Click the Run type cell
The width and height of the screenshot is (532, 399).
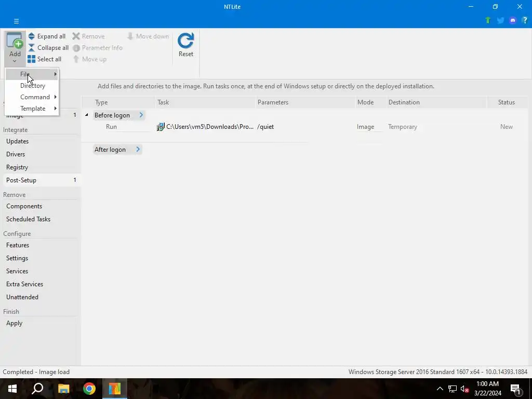coord(111,127)
